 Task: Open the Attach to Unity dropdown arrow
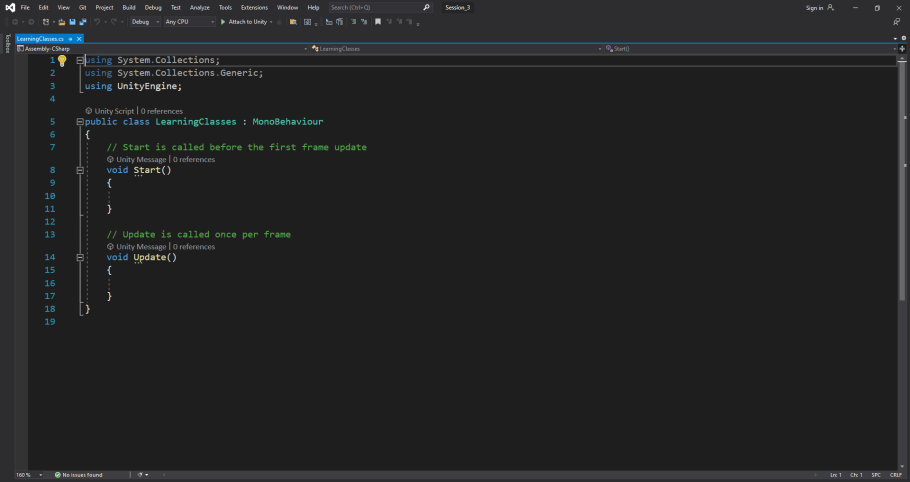click(x=271, y=21)
